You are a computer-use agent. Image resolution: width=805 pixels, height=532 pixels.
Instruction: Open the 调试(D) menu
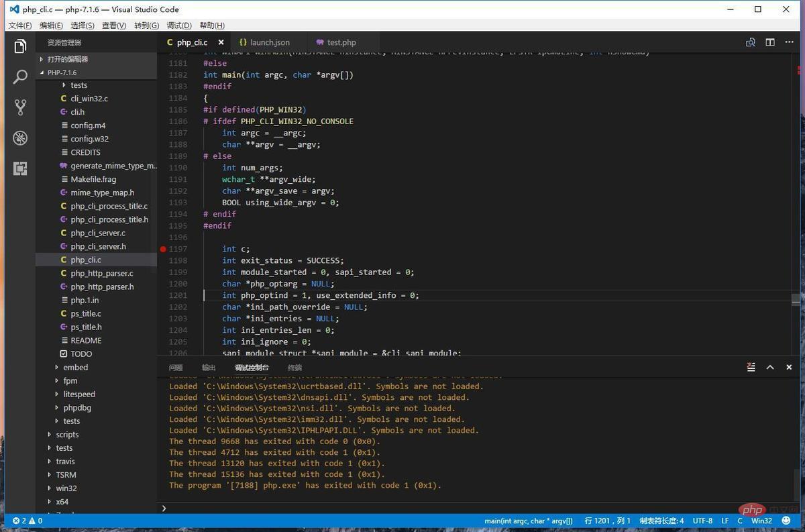tap(178, 25)
